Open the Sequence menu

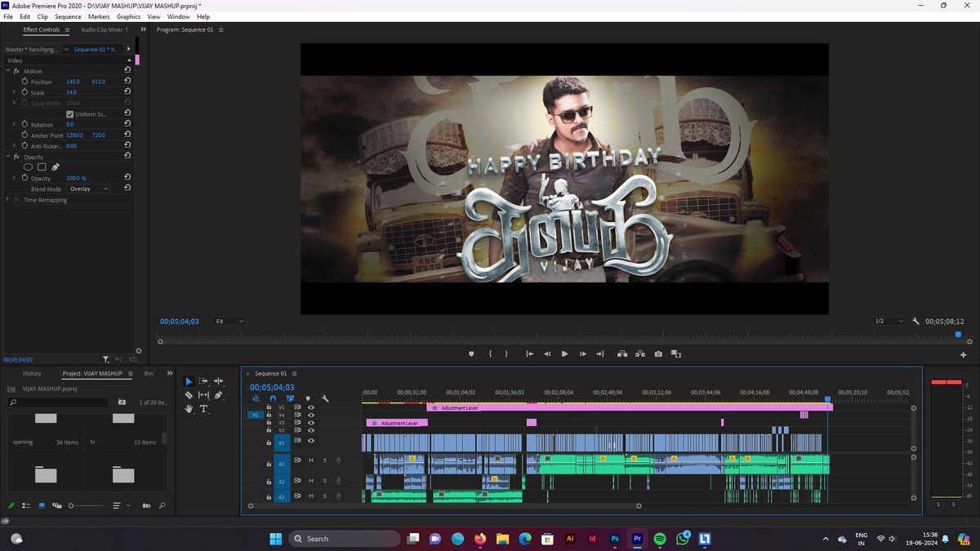(68, 16)
